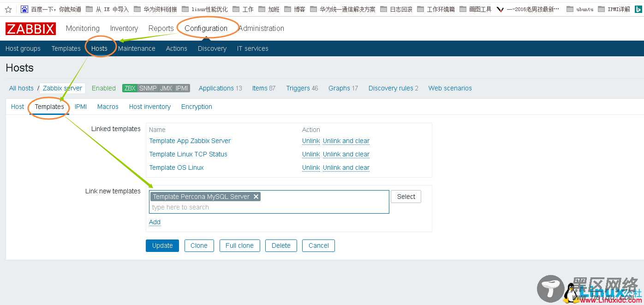
Task: Switch to the Encryption tab
Action: click(x=197, y=107)
